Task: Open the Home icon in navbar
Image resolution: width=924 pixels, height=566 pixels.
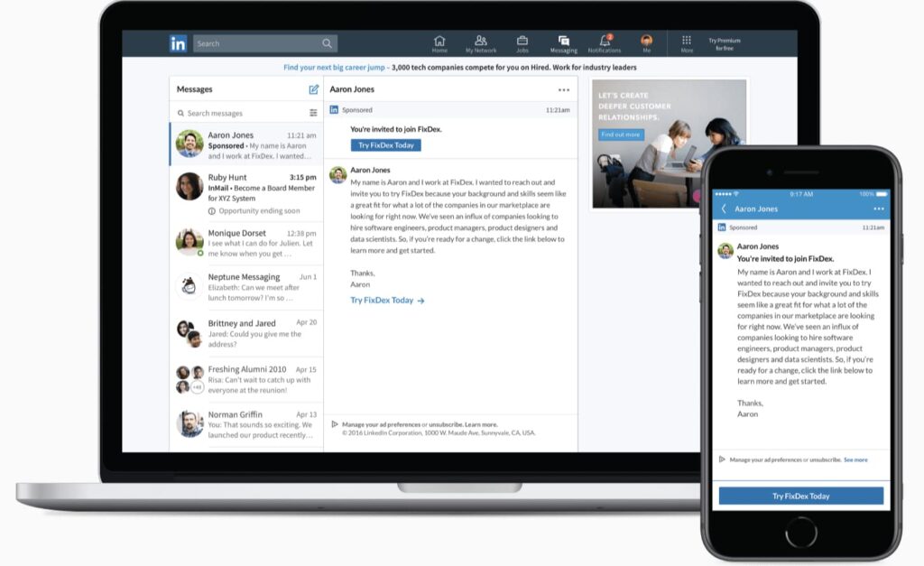Action: (439, 43)
